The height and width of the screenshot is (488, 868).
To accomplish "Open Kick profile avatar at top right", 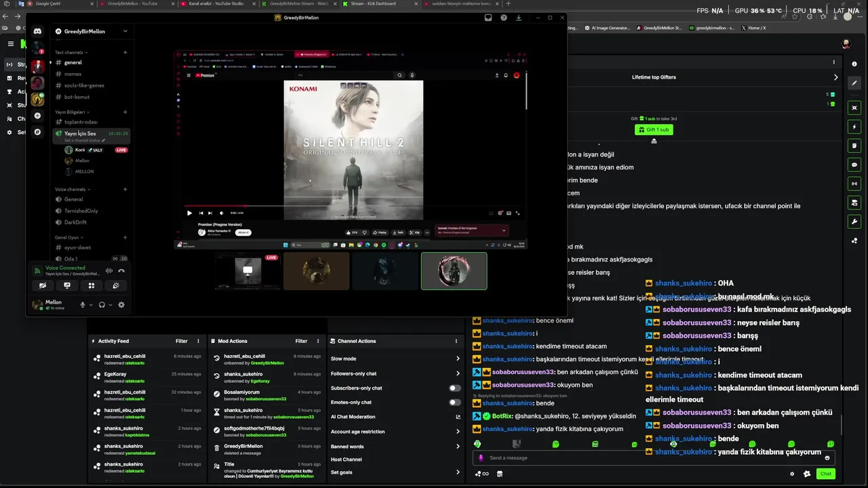I will click(x=846, y=44).
